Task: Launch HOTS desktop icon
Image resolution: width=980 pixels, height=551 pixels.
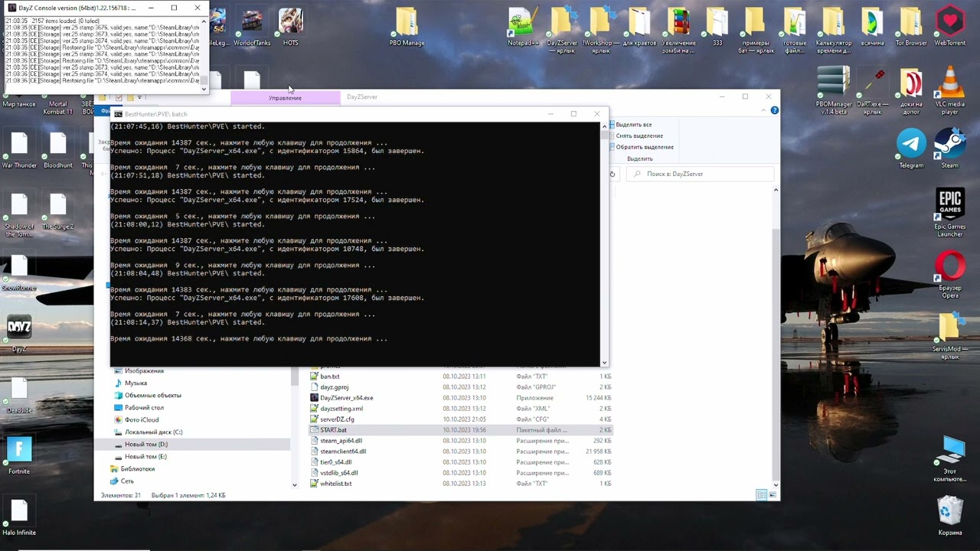Action: 291,27
